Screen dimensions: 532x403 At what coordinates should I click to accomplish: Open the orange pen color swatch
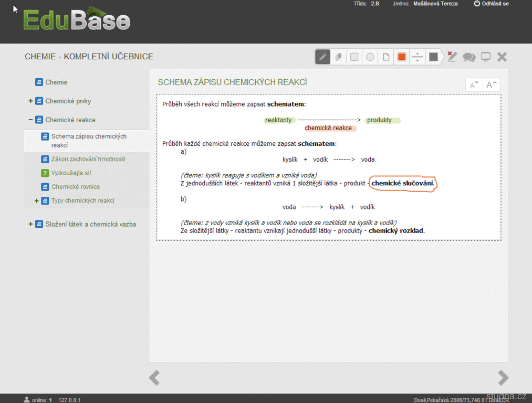[402, 57]
